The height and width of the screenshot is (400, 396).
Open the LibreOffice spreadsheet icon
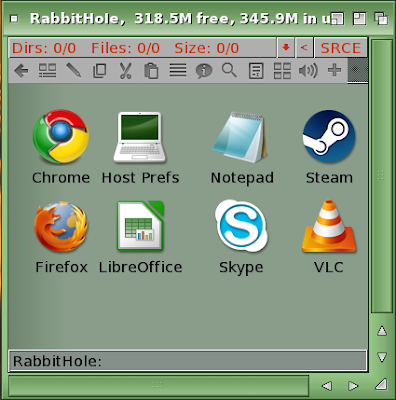click(x=140, y=226)
